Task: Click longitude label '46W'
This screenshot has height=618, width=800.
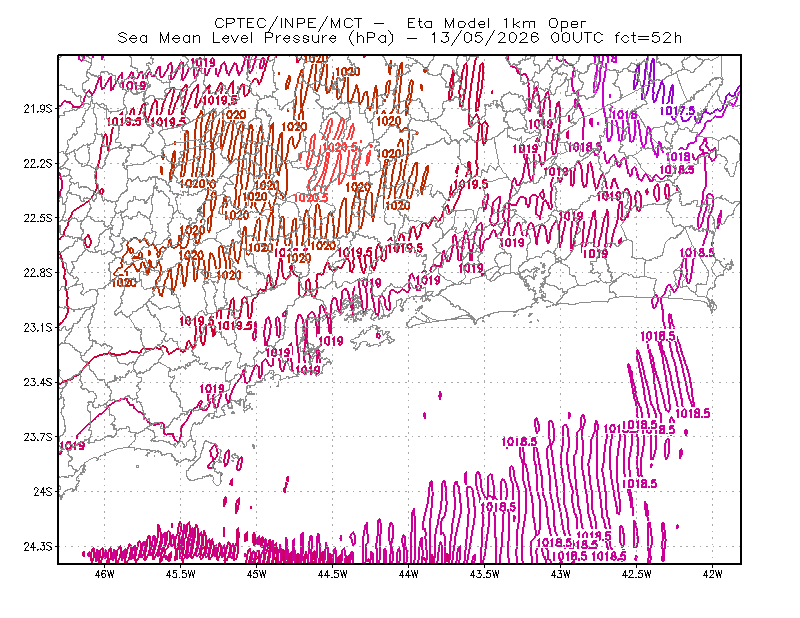Action: click(x=105, y=574)
